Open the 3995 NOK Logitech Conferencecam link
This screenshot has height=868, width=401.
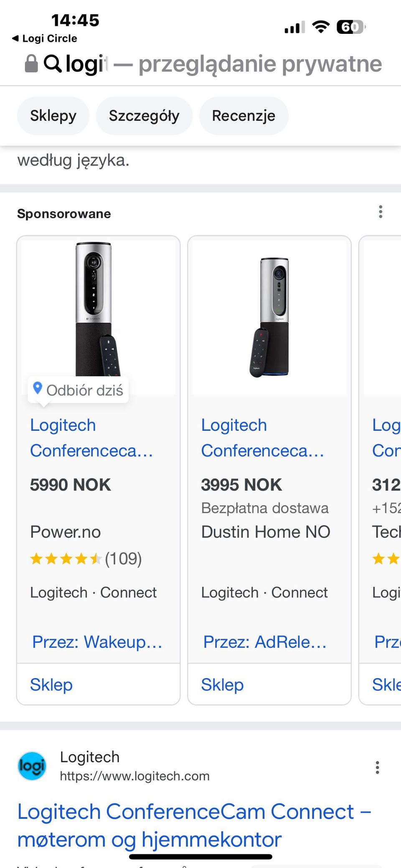[x=262, y=438]
